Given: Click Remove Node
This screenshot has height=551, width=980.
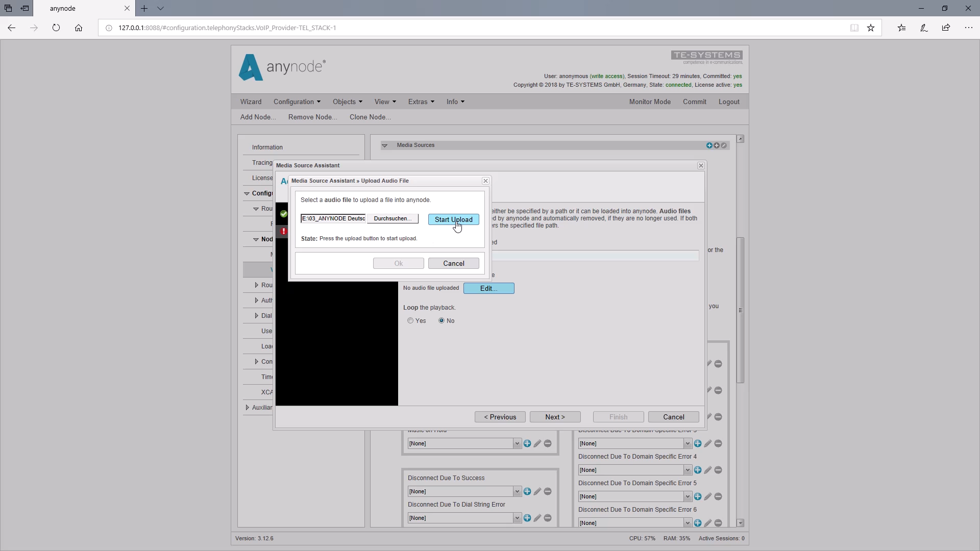Looking at the screenshot, I should point(312,117).
